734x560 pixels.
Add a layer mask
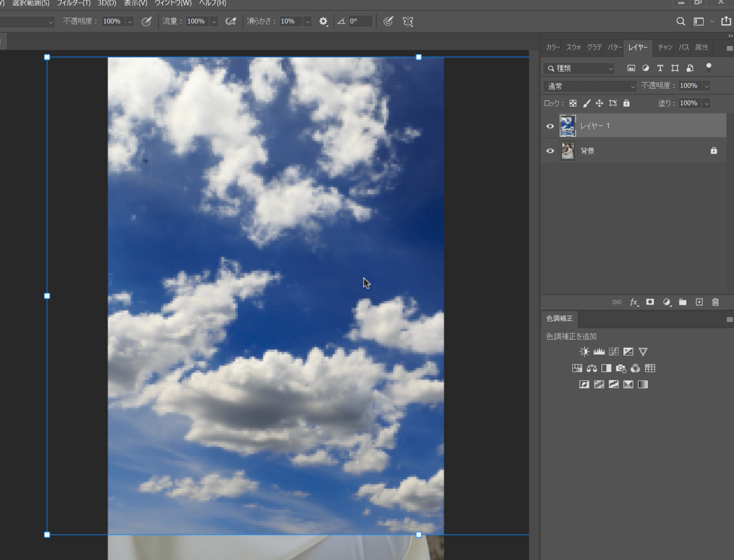coord(650,302)
